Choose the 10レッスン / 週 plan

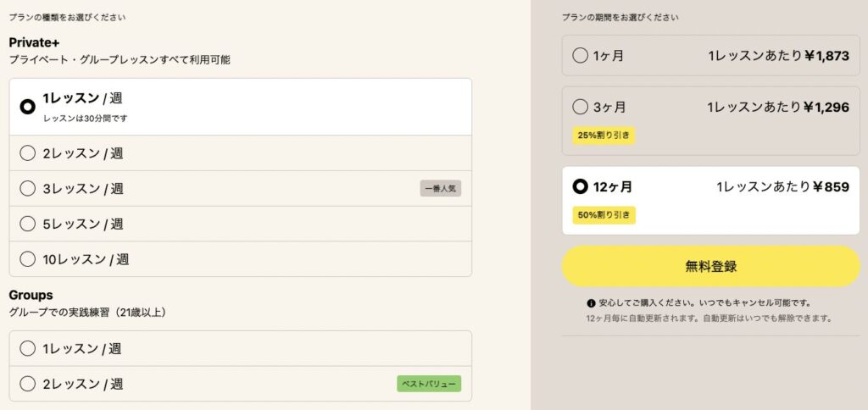[240, 259]
